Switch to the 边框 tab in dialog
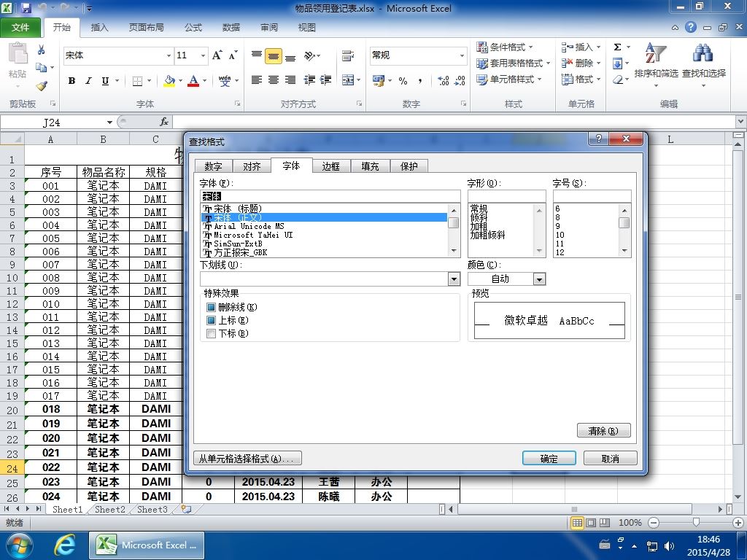Viewport: 747px width, 560px height. 330,166
